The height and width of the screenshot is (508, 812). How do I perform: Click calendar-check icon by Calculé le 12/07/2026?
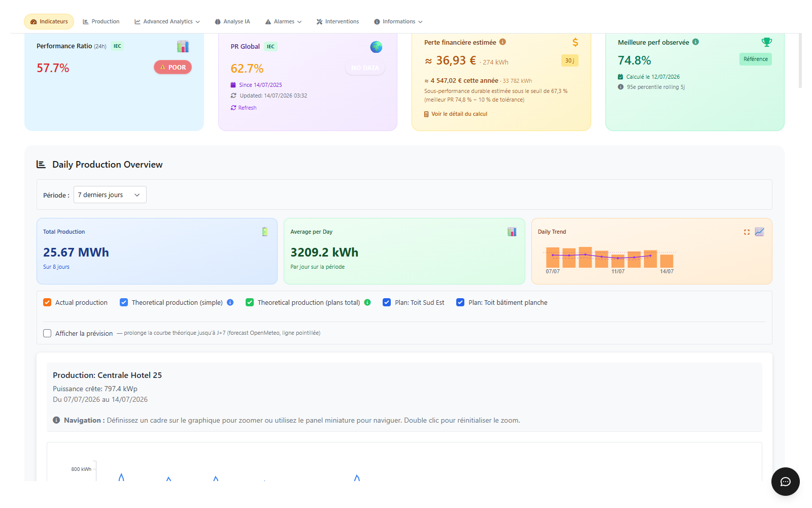coord(620,77)
